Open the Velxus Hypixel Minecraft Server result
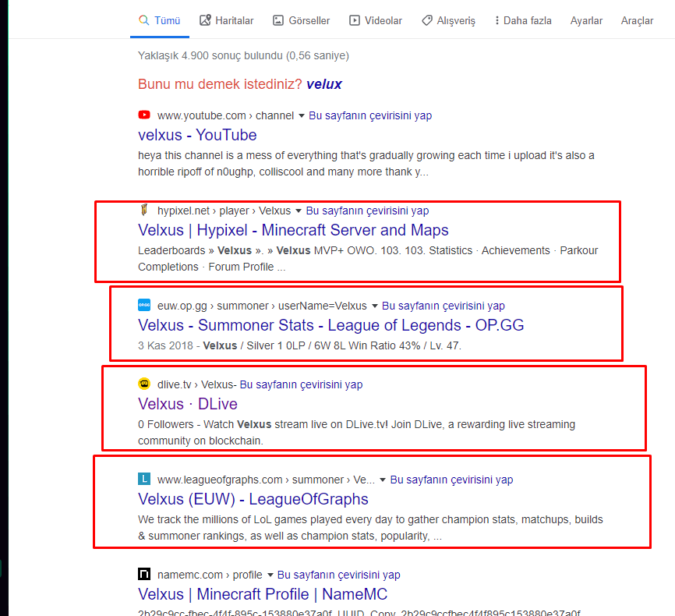This screenshot has height=616, width=675. 293,231
